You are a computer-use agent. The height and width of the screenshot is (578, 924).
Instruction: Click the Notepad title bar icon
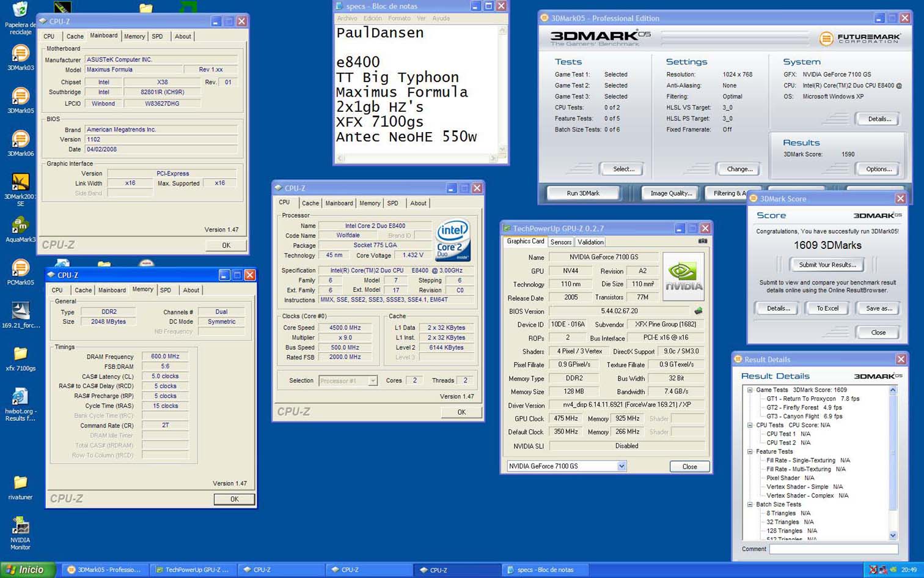tap(340, 6)
